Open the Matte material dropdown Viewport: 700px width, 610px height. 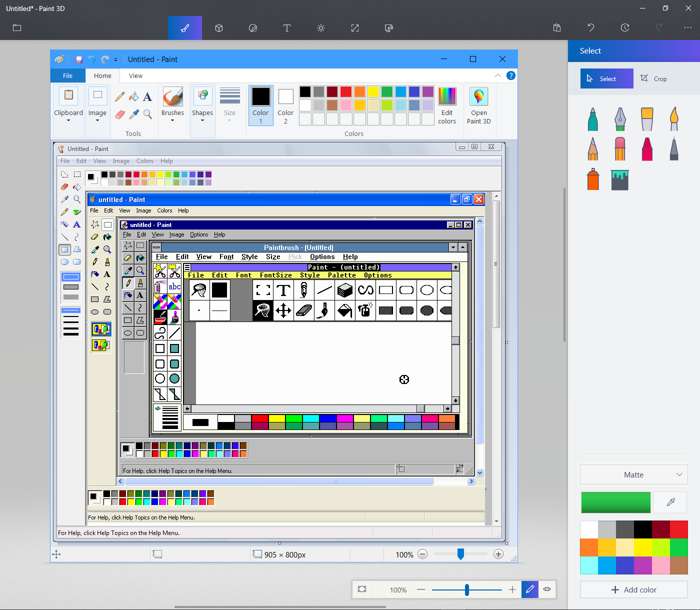(x=634, y=474)
